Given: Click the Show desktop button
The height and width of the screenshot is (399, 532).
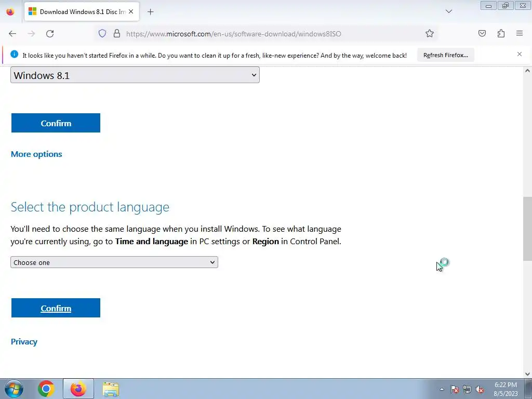Looking at the screenshot, I should click(528, 389).
